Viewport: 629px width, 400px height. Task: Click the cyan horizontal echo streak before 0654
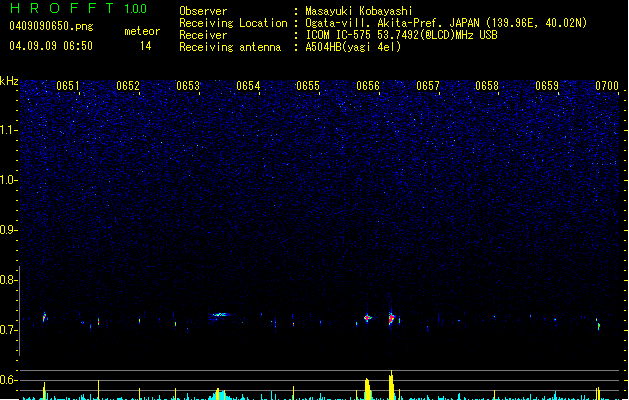tap(220, 315)
